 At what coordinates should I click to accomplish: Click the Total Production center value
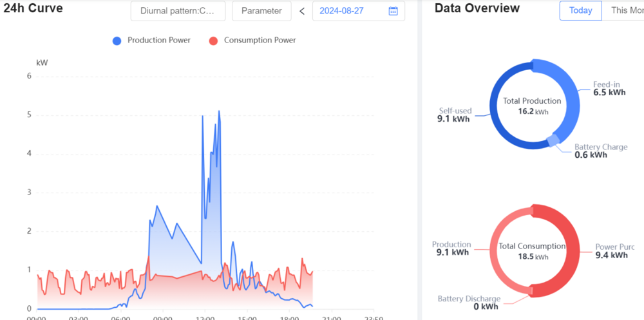coord(531,111)
